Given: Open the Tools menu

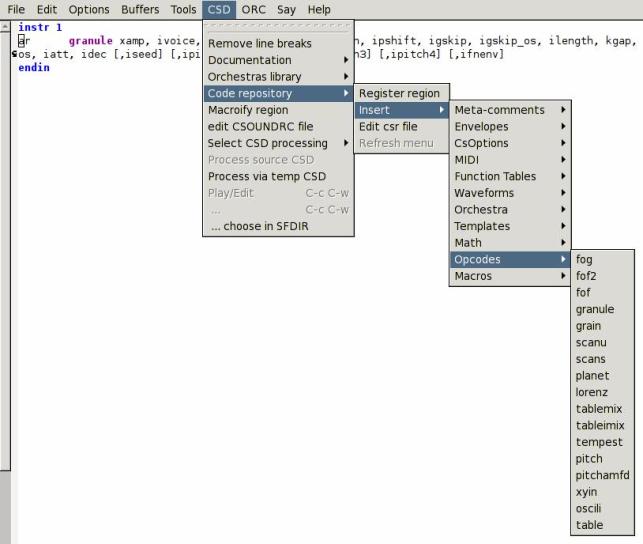Looking at the screenshot, I should [183, 9].
